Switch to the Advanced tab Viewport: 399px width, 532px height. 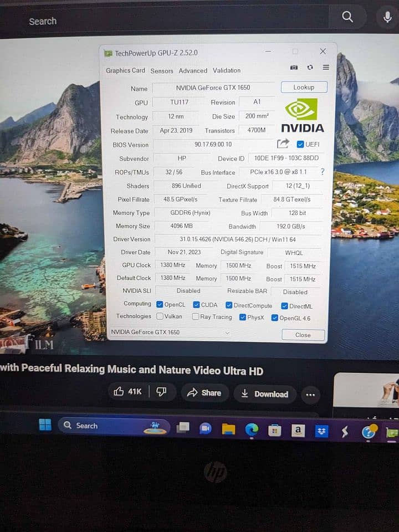[193, 71]
